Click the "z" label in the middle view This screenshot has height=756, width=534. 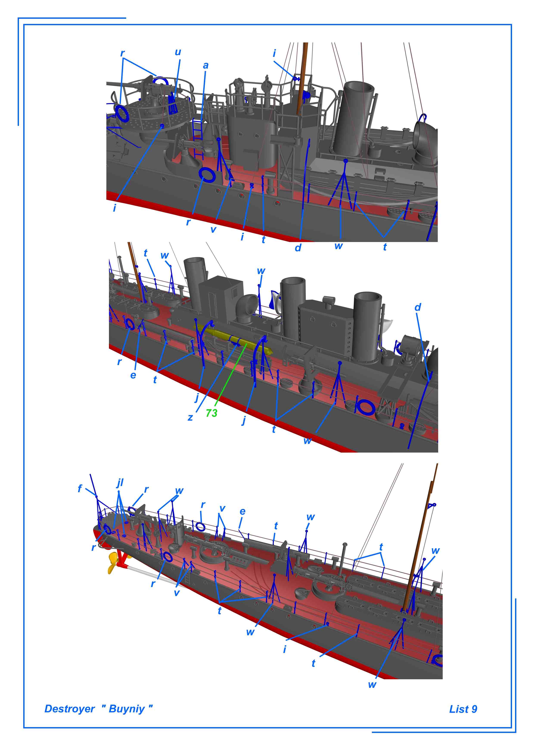coord(190,417)
